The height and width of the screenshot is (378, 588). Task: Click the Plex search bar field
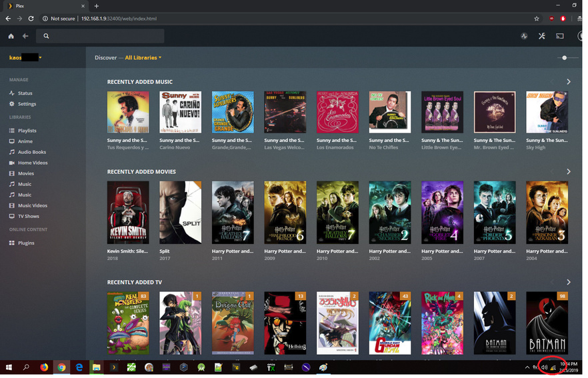100,36
